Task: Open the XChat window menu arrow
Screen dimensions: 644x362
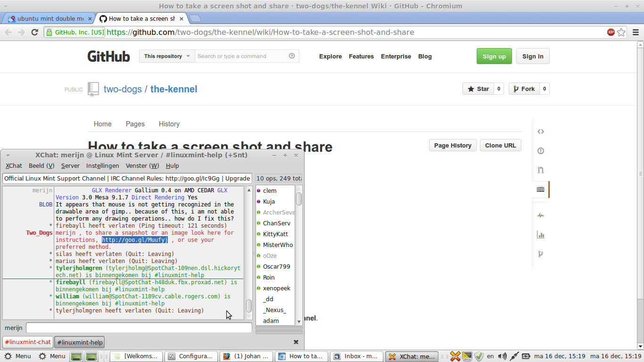Action: click(x=8, y=155)
